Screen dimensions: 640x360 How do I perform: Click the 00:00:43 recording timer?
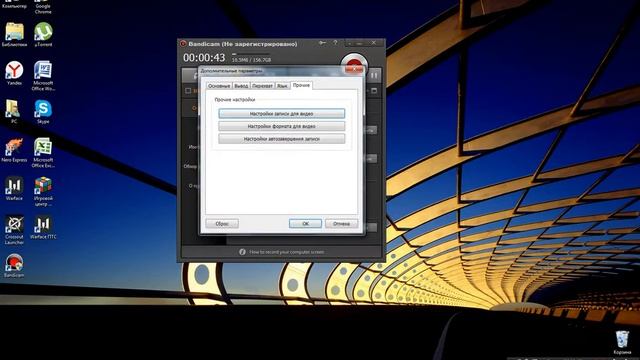coord(204,58)
